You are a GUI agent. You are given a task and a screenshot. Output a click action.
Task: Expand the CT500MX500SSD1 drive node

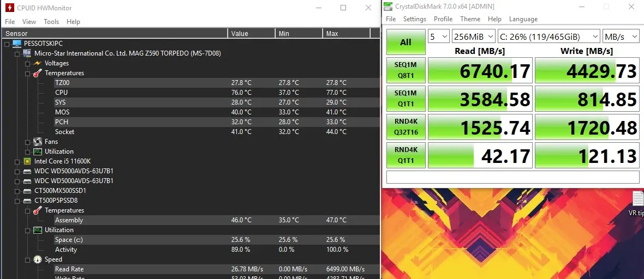(17, 191)
